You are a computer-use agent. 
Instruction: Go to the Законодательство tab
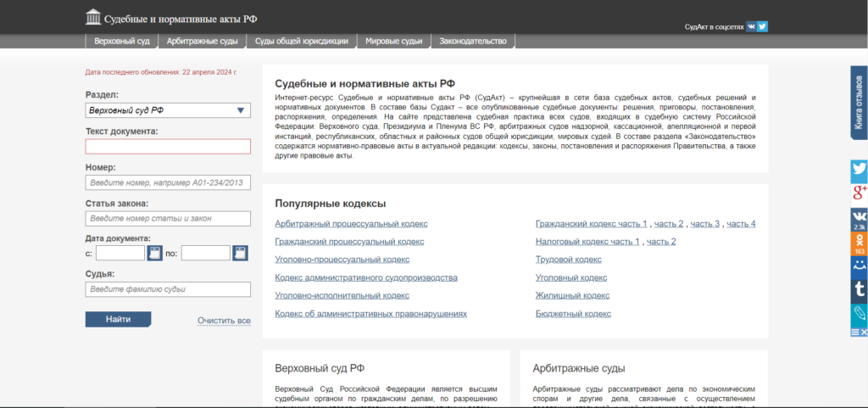click(473, 42)
